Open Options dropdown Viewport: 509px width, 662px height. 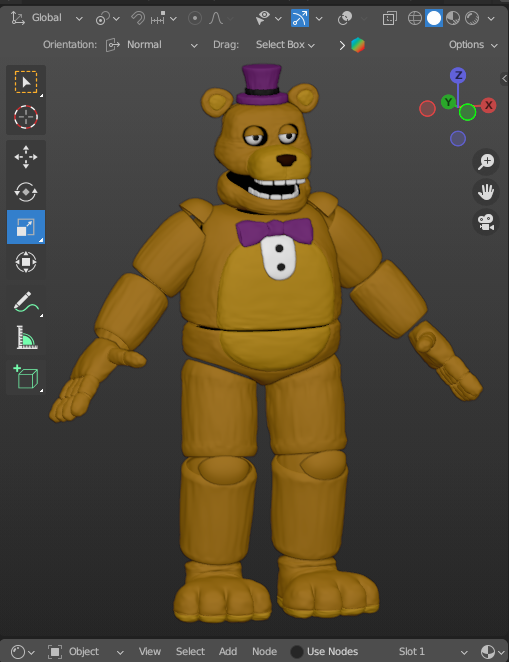(x=473, y=45)
